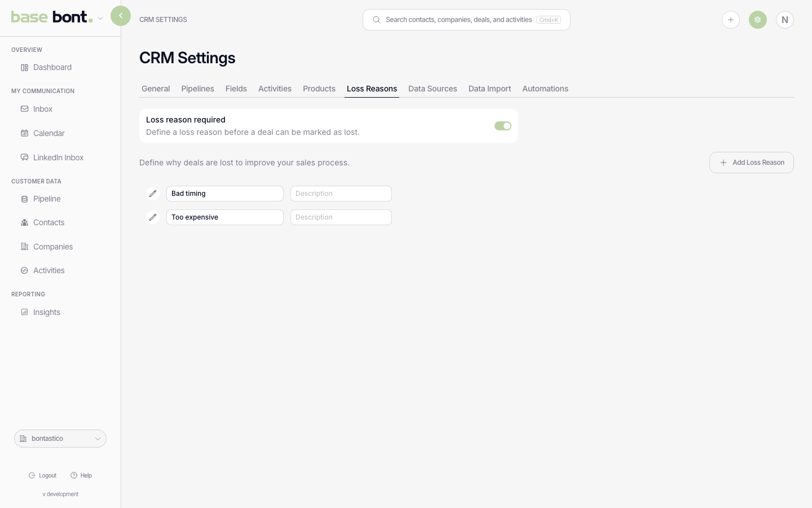Viewport: 812px width, 508px height.
Task: Open user avatar N menu
Action: click(x=785, y=20)
